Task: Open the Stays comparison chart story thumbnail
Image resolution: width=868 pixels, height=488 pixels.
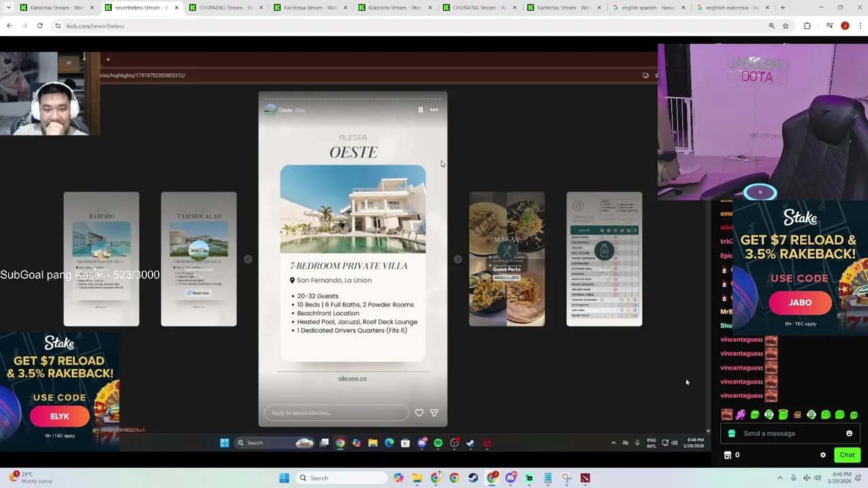Action: pyautogui.click(x=604, y=259)
